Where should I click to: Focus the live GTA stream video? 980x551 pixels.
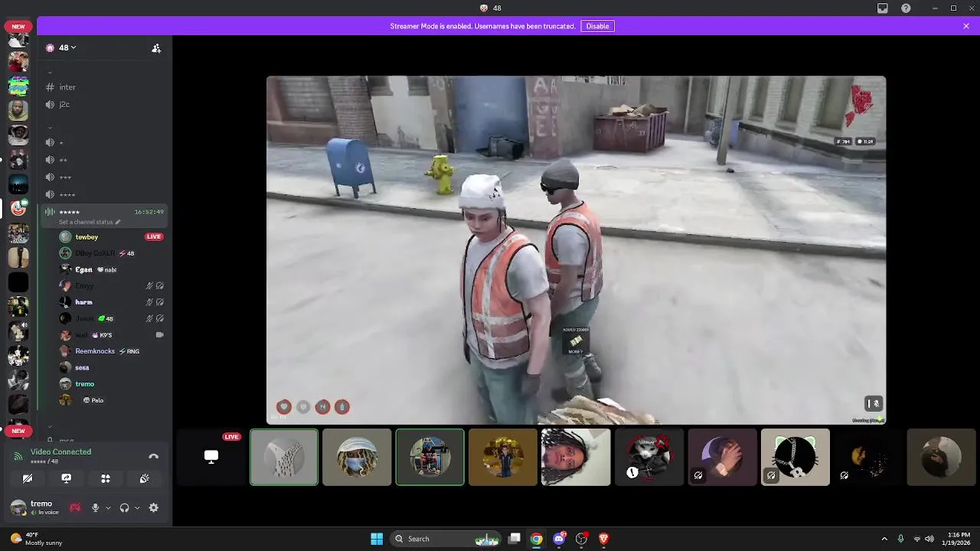pos(576,249)
